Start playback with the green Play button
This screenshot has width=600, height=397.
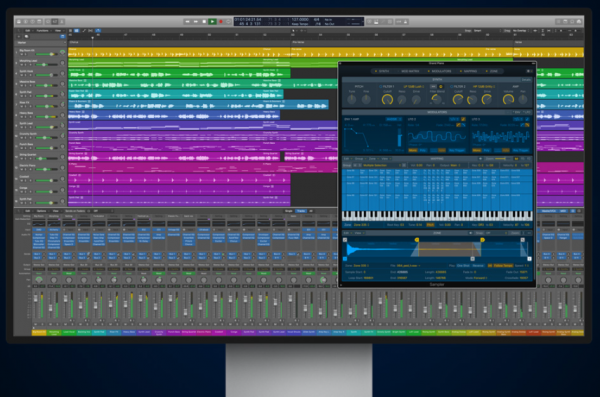[212, 21]
